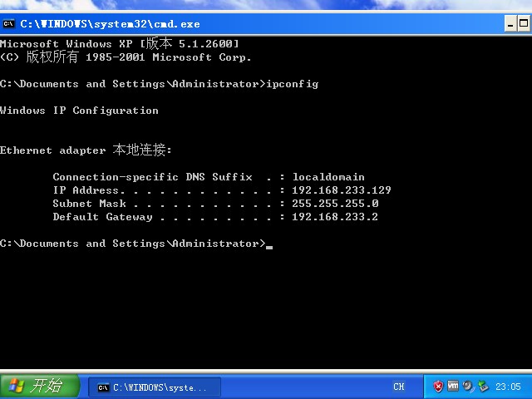Select the C:\WINDOWS\syste... taskbar button

[155, 387]
